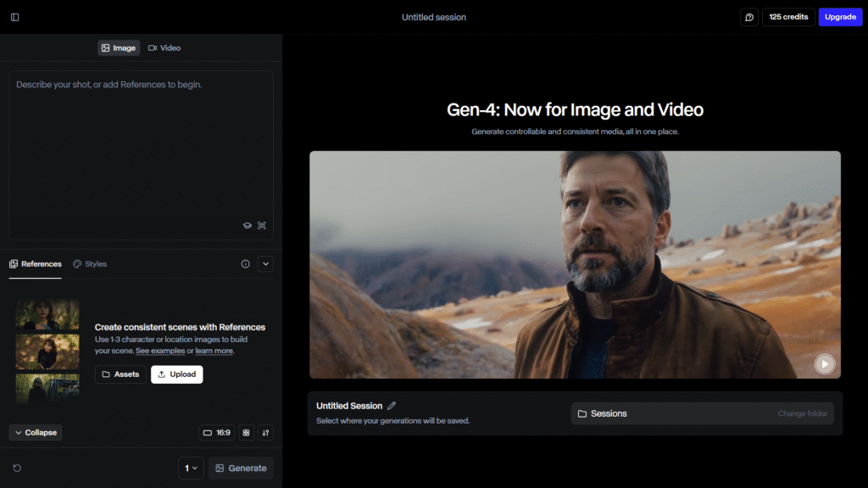The image size is (868, 488).
Task: Open the feedback chat icon
Action: 749,17
